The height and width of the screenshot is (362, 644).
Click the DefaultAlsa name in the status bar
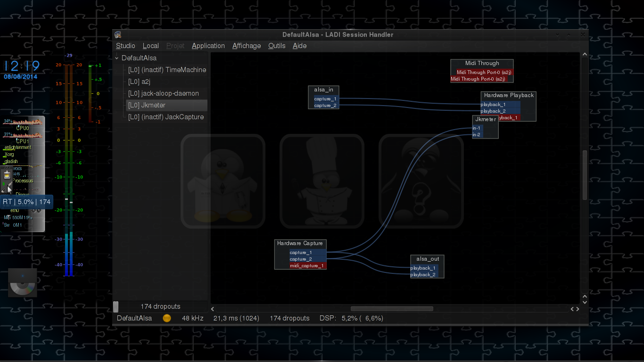[134, 318]
